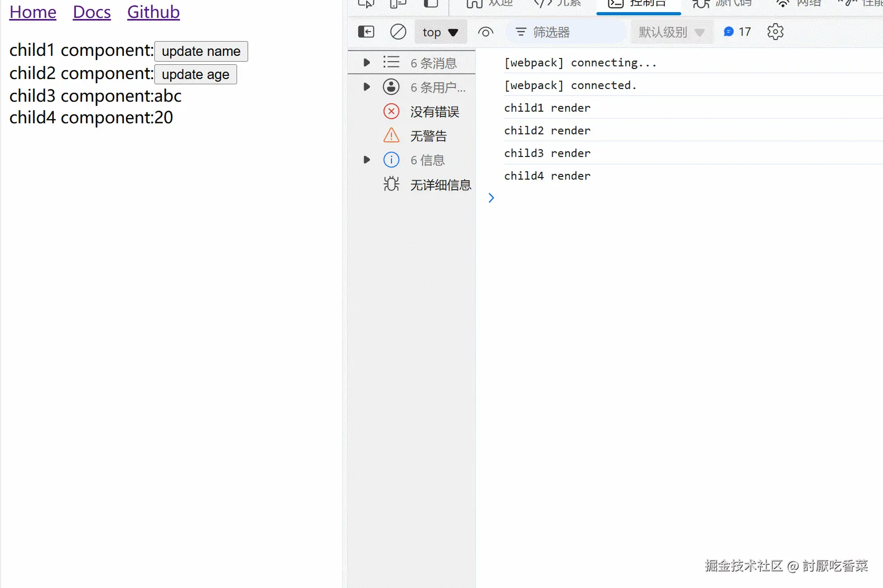Image resolution: width=883 pixels, height=588 pixels.
Task: Open the Github link
Action: pos(153,12)
